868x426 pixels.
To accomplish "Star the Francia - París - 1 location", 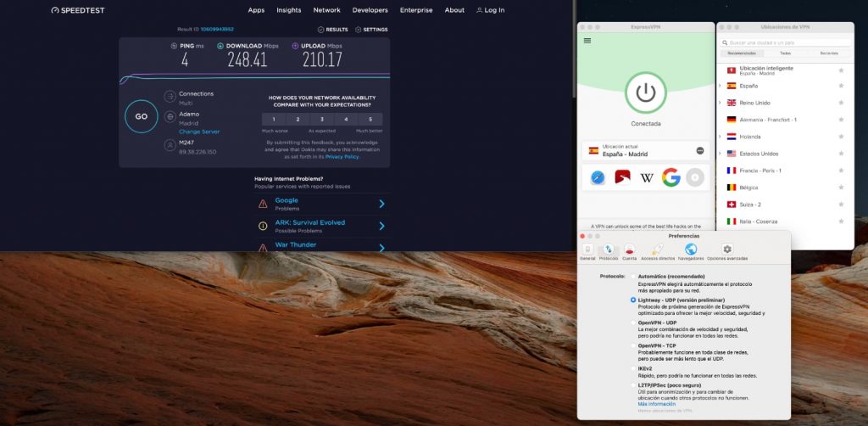I will tap(841, 171).
